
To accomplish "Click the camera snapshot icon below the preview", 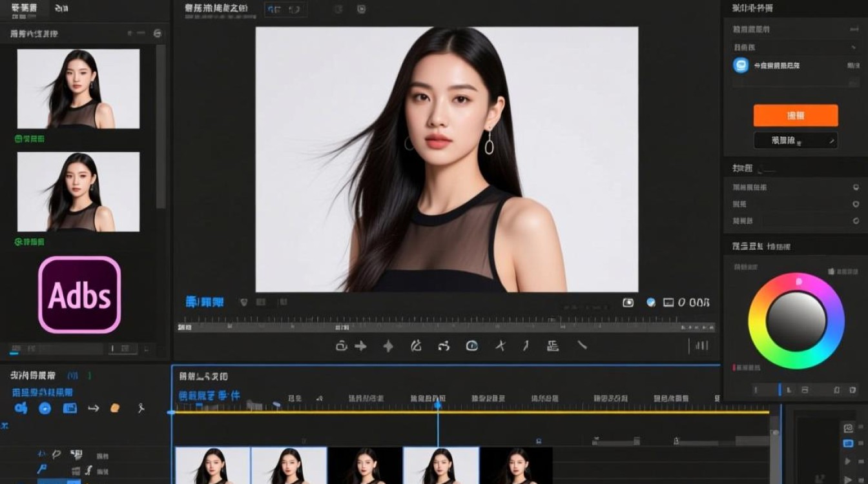I will pos(628,302).
